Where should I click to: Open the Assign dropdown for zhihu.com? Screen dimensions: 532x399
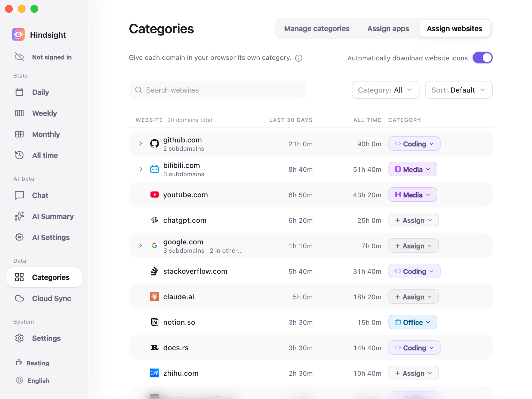pos(413,373)
